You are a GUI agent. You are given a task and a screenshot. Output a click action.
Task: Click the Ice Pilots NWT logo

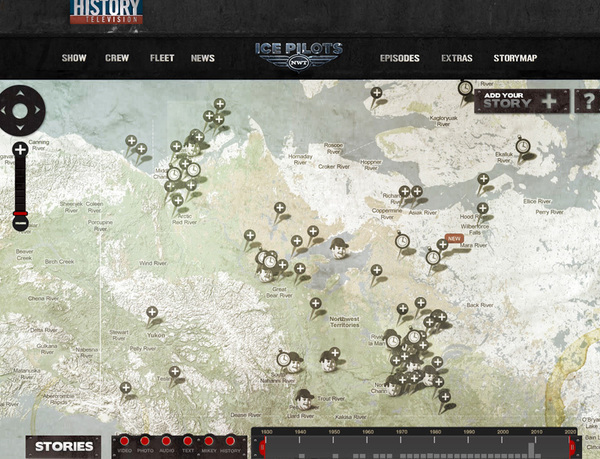(x=298, y=57)
